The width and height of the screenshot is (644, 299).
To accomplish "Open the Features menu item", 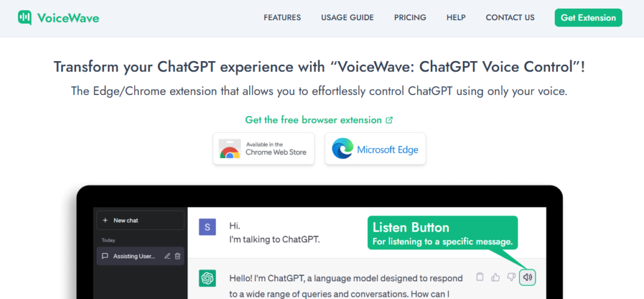I will [282, 18].
